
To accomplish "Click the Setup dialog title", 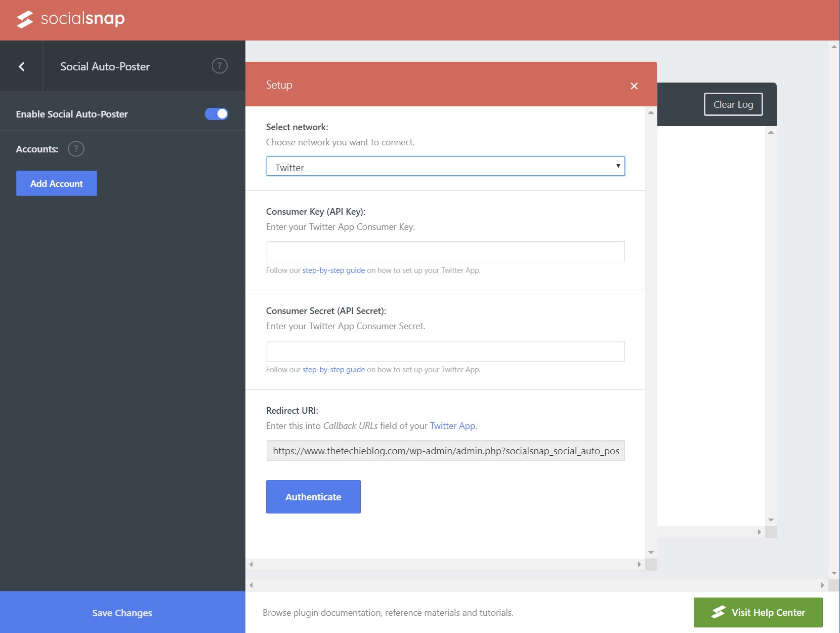I will click(279, 85).
